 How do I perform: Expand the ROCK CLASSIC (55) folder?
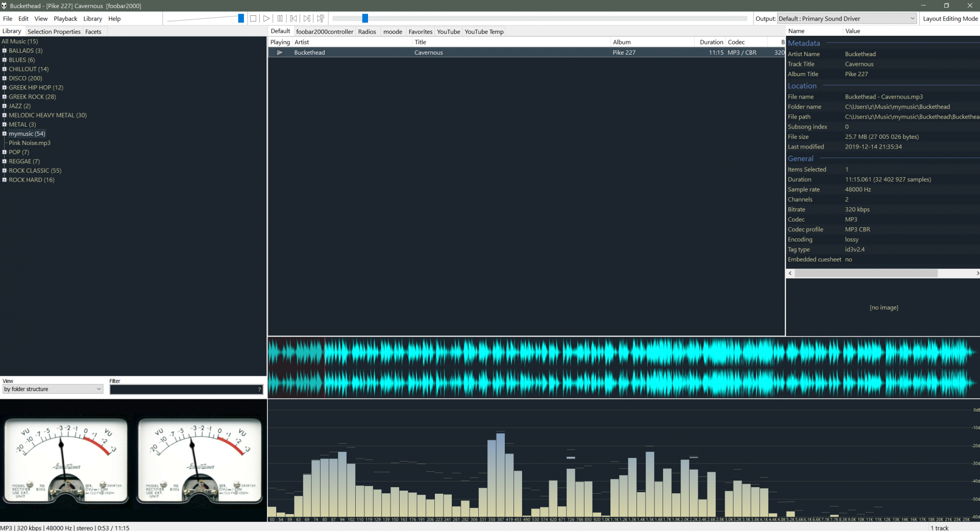[4, 171]
